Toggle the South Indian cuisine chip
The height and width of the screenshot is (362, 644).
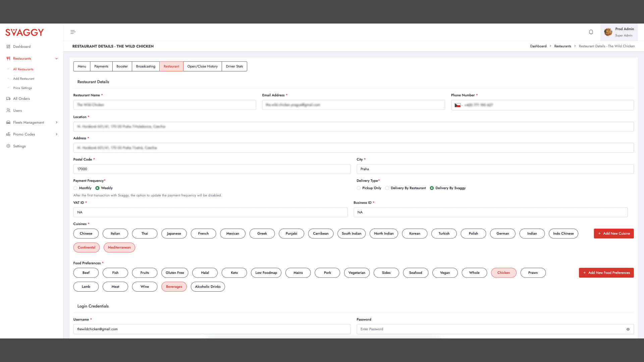[352, 234]
